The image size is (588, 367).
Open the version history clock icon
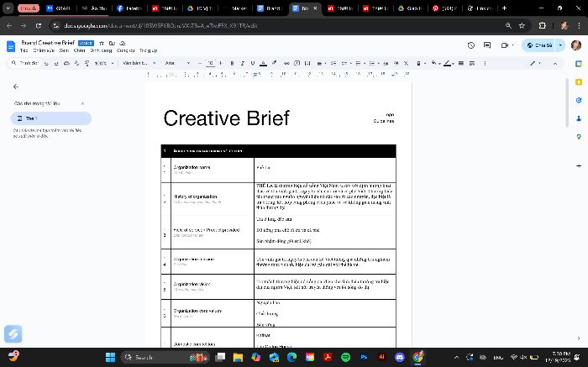click(x=471, y=45)
